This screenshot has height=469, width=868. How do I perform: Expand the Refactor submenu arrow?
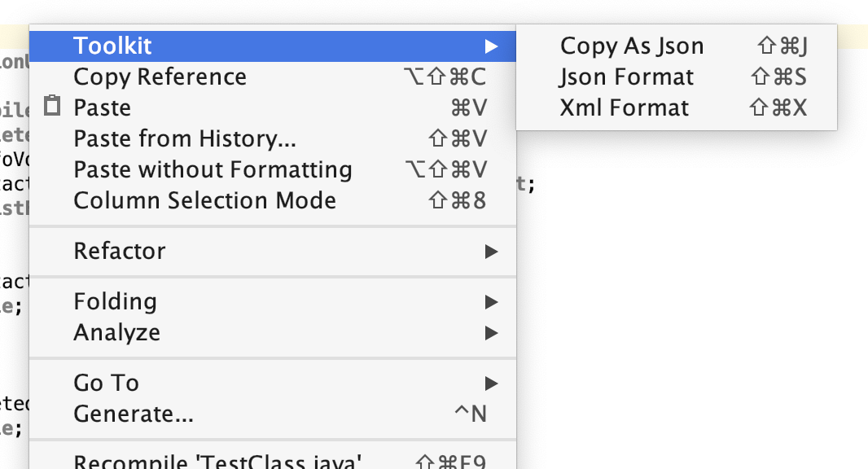point(492,252)
